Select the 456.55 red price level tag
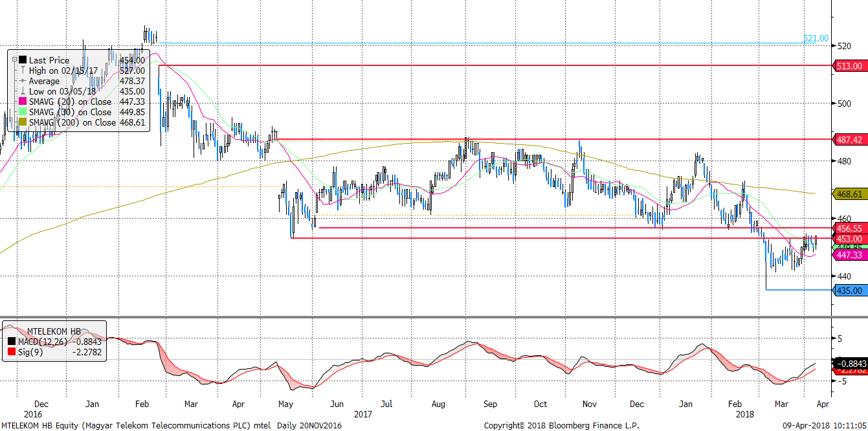This screenshot has width=868, height=431. coord(849,228)
